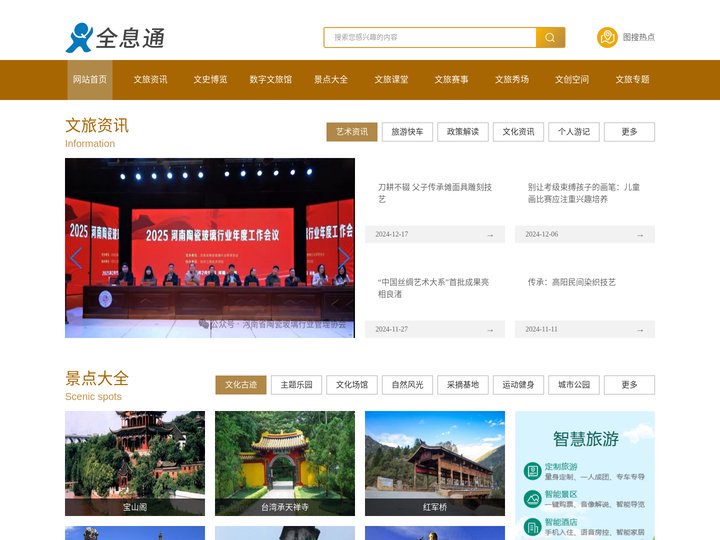Click arrow beside date 2024-11-11

pos(640,330)
